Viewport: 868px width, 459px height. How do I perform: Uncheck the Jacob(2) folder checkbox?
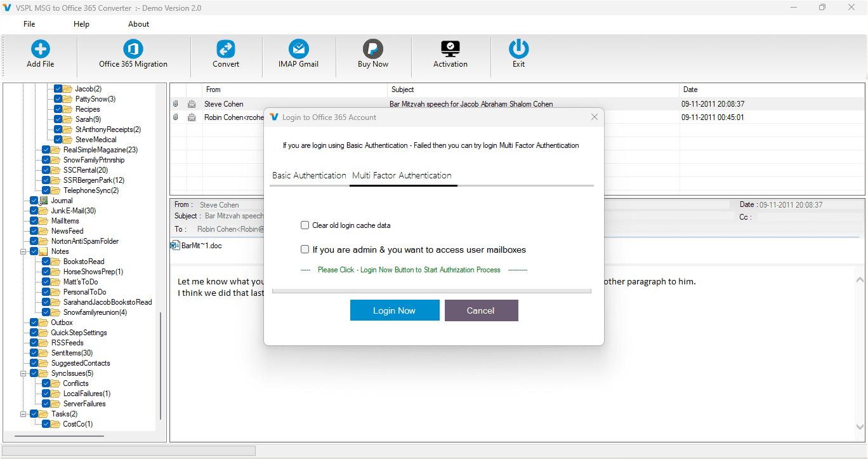(58, 89)
